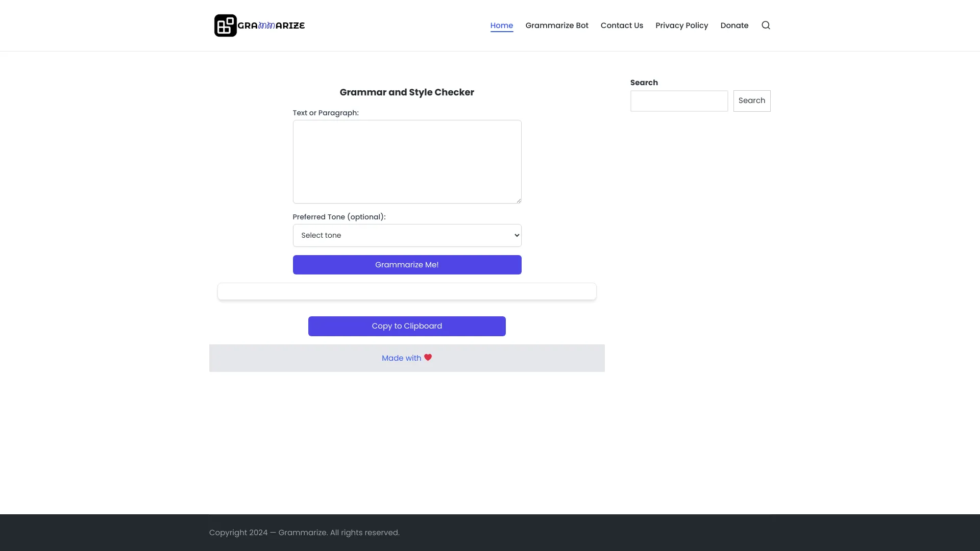Click the Grammarize Me! button
Viewport: 980px width, 551px height.
(x=407, y=265)
